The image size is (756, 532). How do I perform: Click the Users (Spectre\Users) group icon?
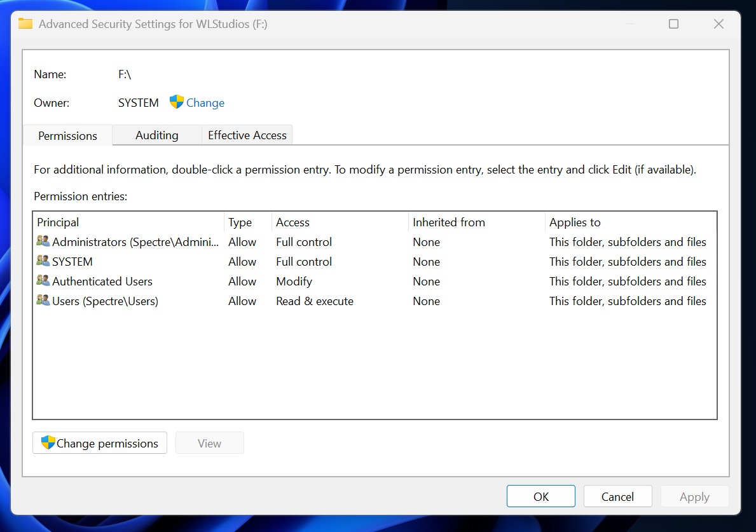pos(43,301)
